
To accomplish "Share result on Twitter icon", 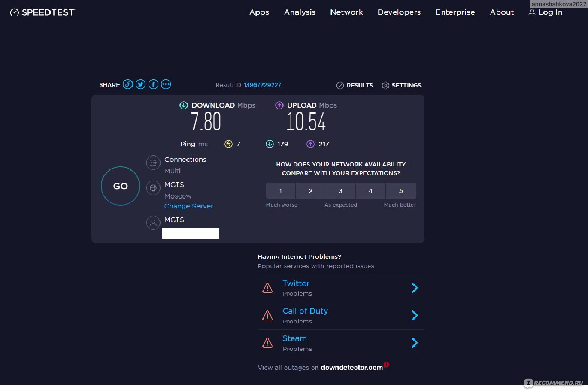I will click(141, 84).
